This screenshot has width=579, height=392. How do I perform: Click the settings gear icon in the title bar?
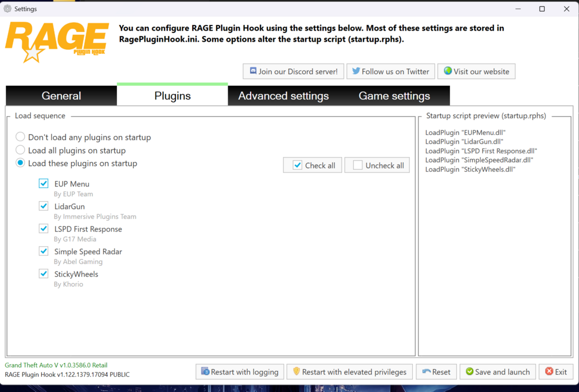[6, 9]
